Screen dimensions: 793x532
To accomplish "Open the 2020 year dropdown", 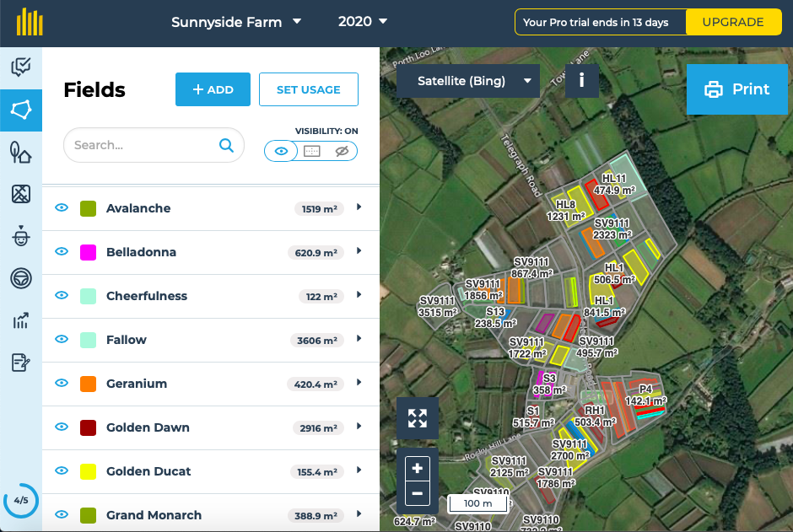I will [x=363, y=21].
